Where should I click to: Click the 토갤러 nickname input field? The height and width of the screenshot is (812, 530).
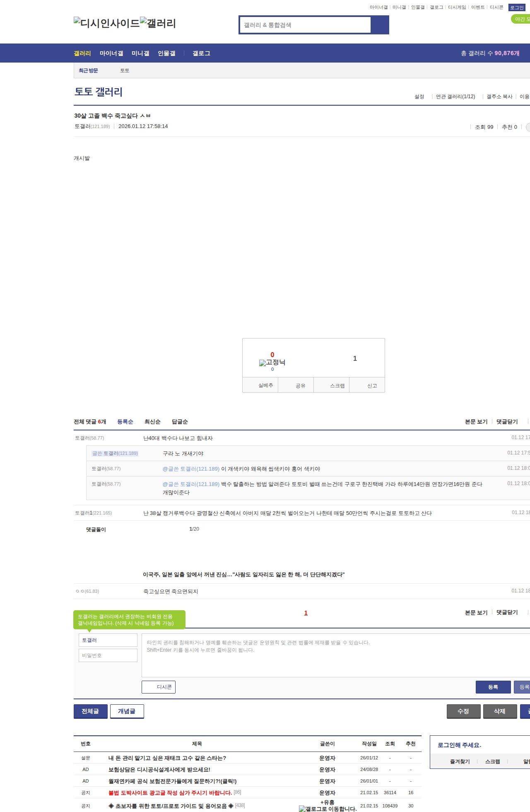[x=108, y=640]
